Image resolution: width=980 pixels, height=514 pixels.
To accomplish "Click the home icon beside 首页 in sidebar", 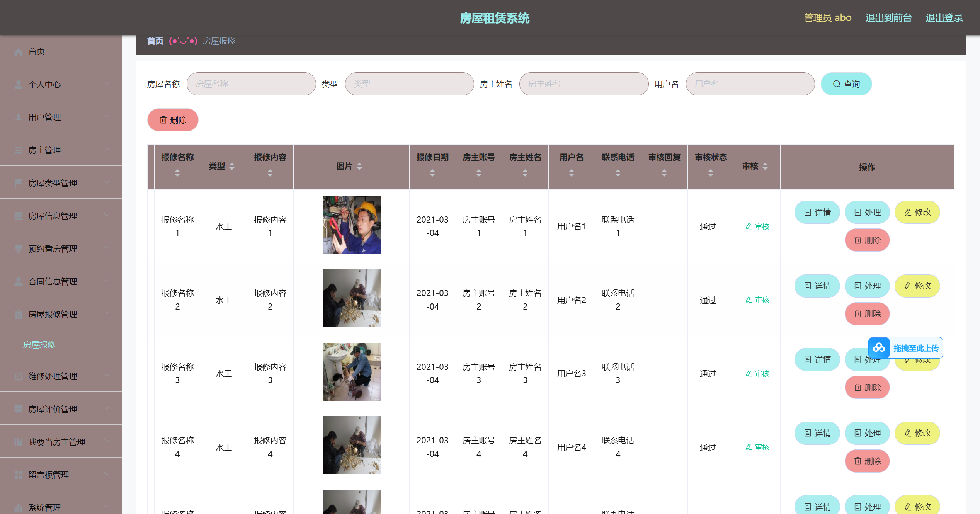I will point(18,52).
